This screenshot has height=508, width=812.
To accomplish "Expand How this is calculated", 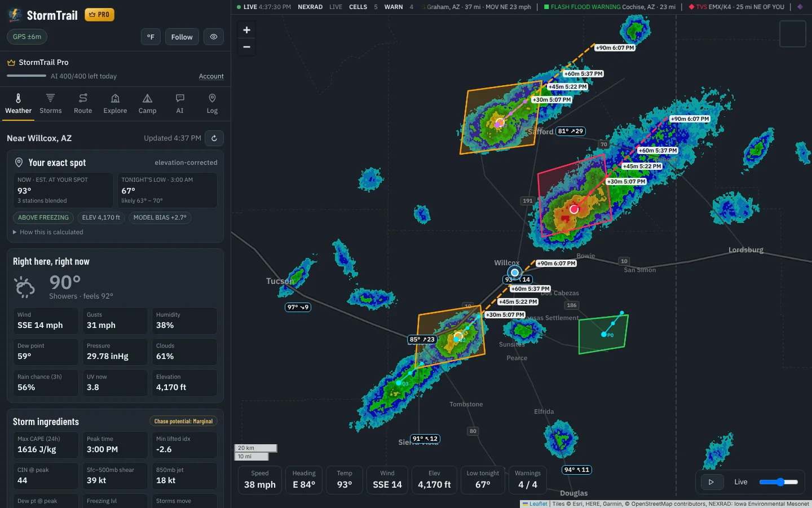I will point(48,232).
